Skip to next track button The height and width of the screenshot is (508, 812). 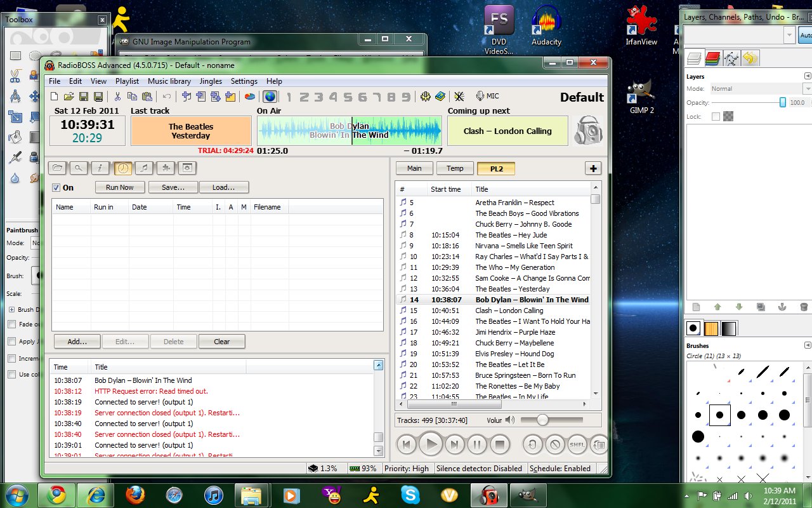[454, 444]
